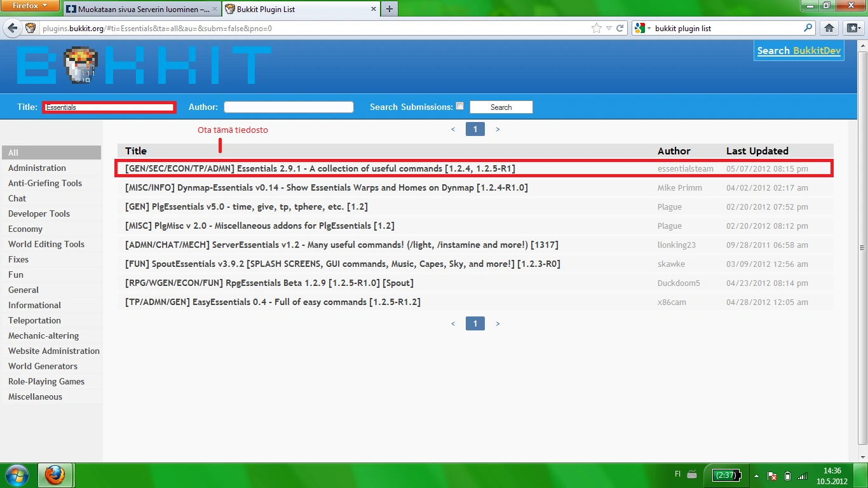
Task: Go to the previous page using the bottom pager arrow
Action: point(453,324)
